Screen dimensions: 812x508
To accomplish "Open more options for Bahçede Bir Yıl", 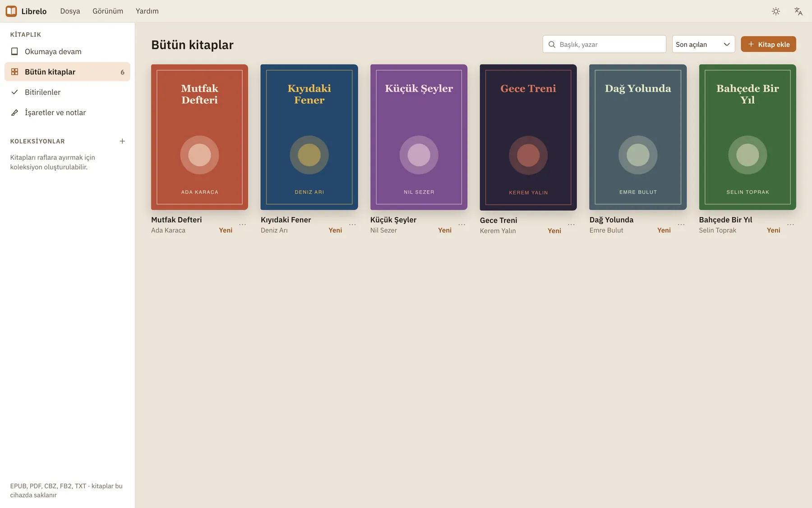I will (x=791, y=224).
